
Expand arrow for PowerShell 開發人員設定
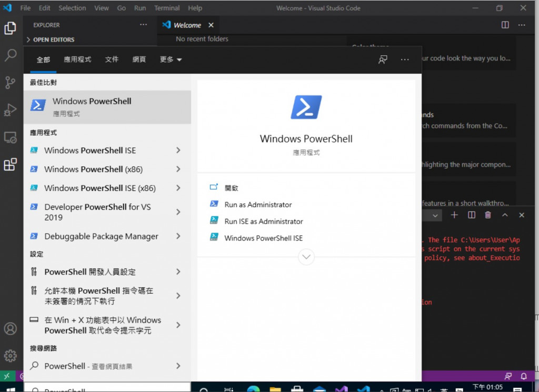pos(178,272)
